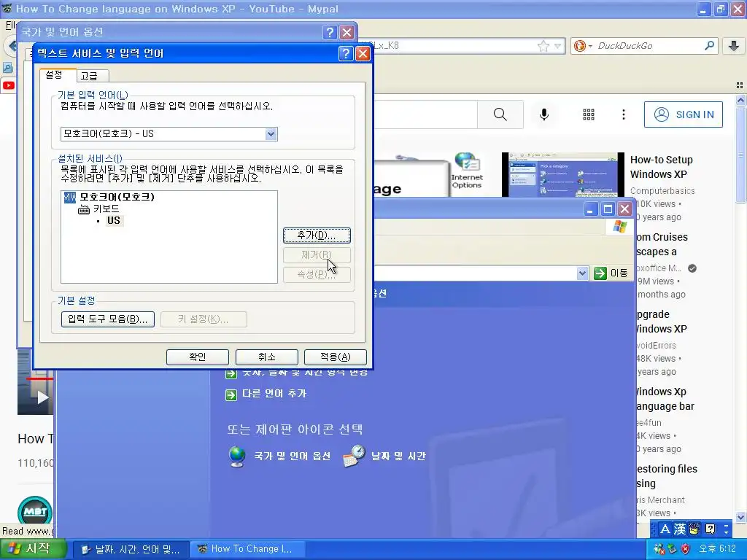Click the language bar A input mode icon
Image resolution: width=747 pixels, height=560 pixels.
pos(665,529)
